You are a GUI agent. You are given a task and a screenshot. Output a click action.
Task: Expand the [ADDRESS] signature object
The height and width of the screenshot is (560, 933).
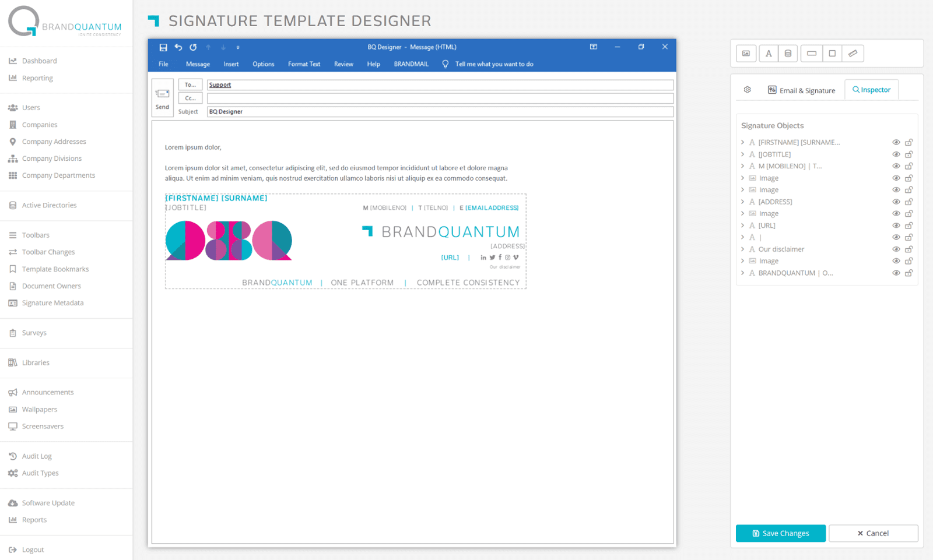click(x=742, y=201)
